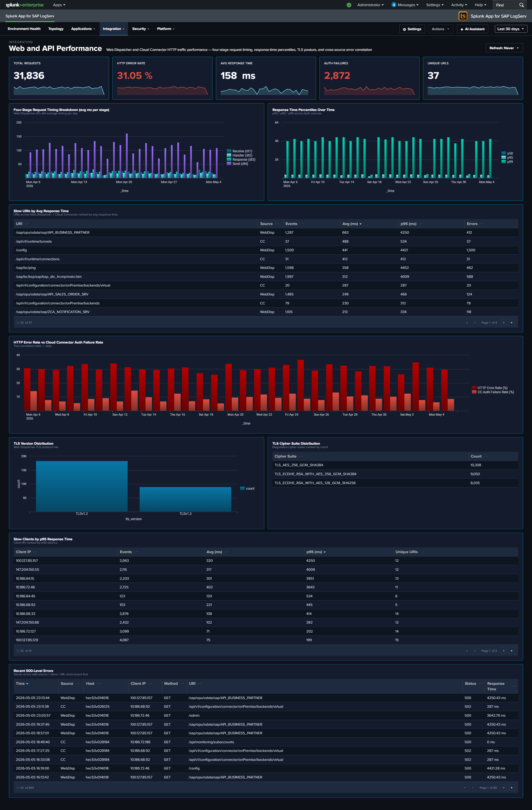Image resolution: width=532 pixels, height=810 pixels.
Task: Click the search magnifier icon in Find box
Action: click(521, 5)
